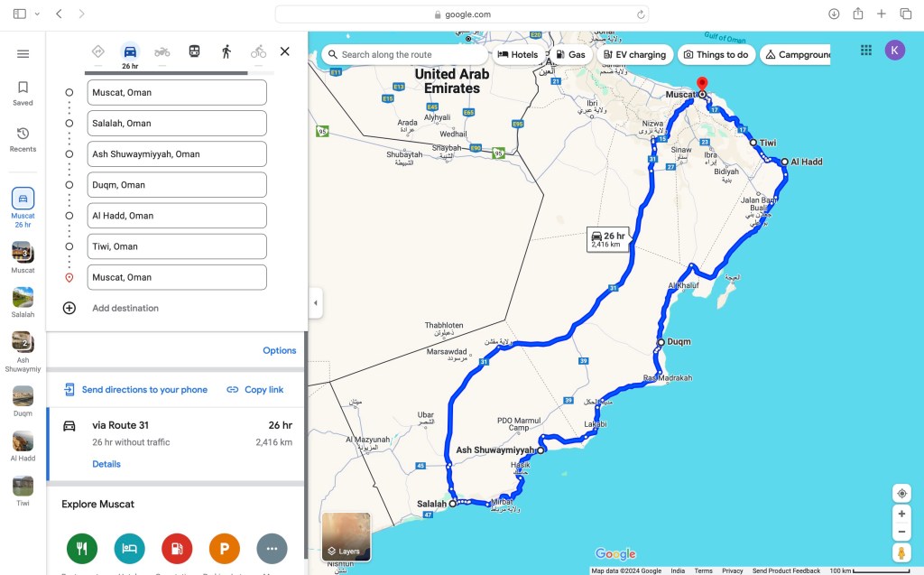Image resolution: width=924 pixels, height=575 pixels.
Task: View Details of the via Route 31 trip
Action: (x=106, y=463)
